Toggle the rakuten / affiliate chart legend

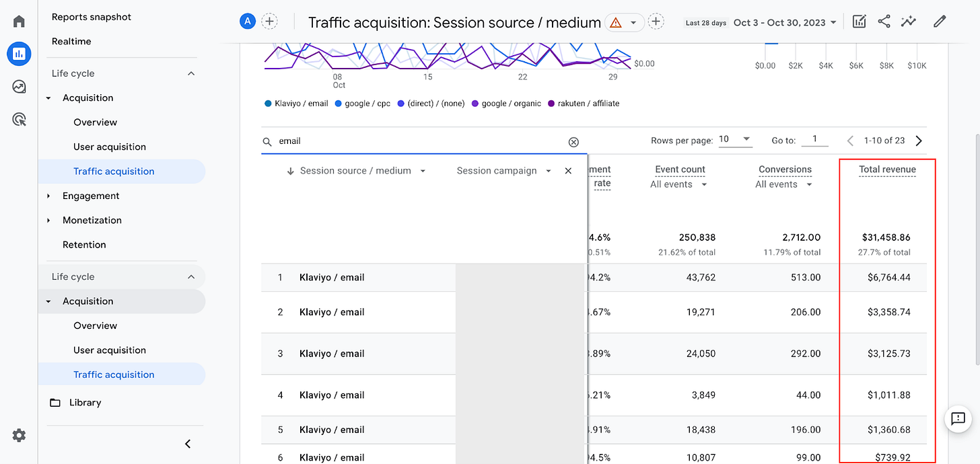(x=583, y=104)
